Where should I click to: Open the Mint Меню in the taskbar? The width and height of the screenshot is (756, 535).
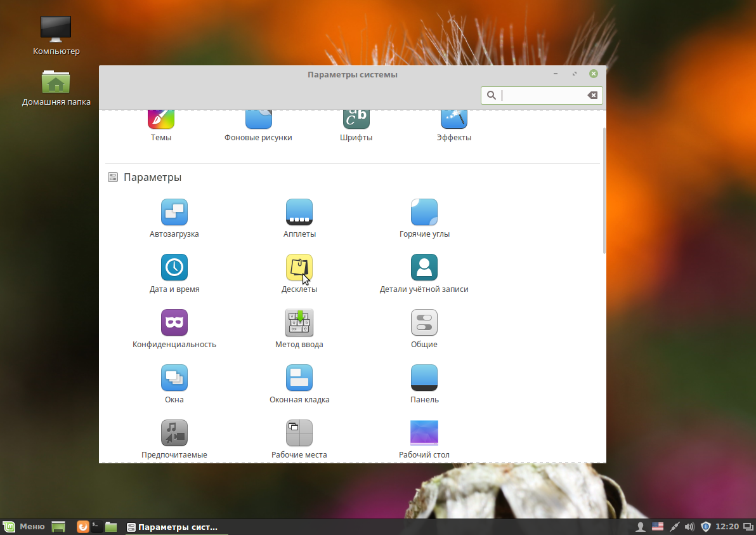click(24, 526)
